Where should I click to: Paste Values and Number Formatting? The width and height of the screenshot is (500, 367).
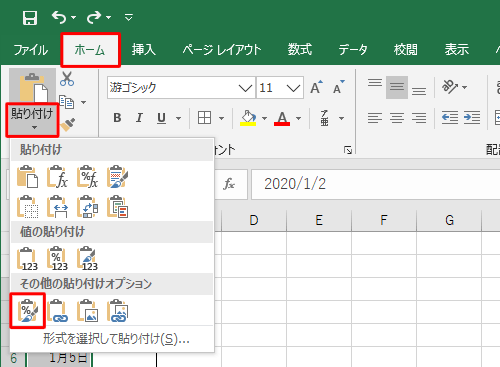(57, 258)
